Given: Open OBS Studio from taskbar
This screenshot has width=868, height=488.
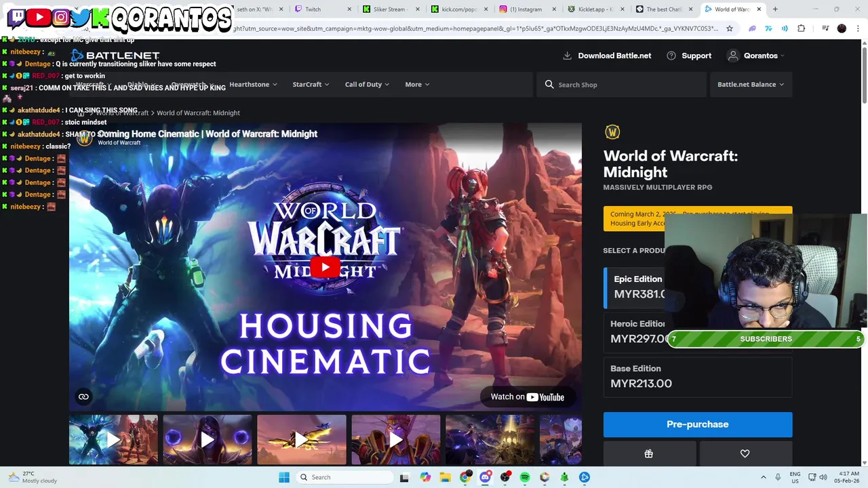Looking at the screenshot, I should point(505,477).
